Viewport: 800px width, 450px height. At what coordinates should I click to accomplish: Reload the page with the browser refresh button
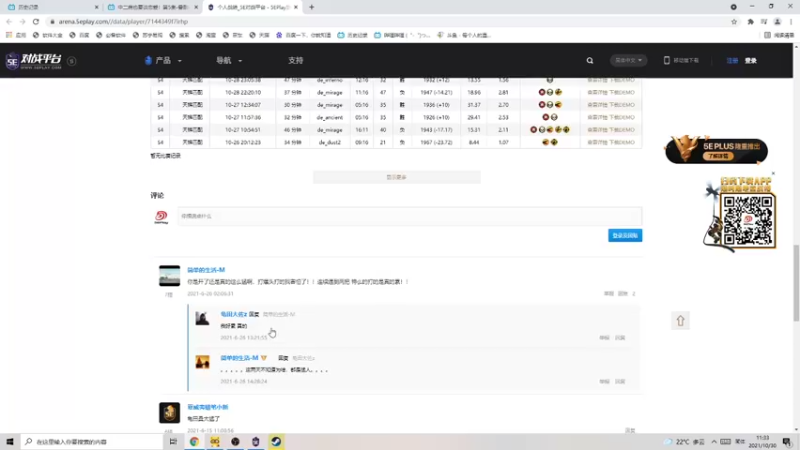point(36,21)
